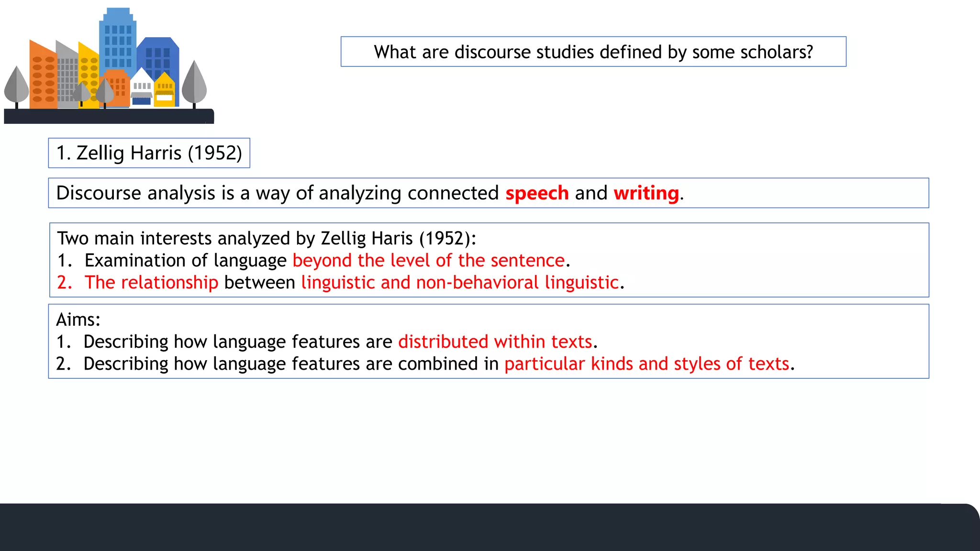Select the line 'Two main interests analyzed by Zellig Haris (1952):'
This screenshot has width=980, height=551.
click(267, 238)
